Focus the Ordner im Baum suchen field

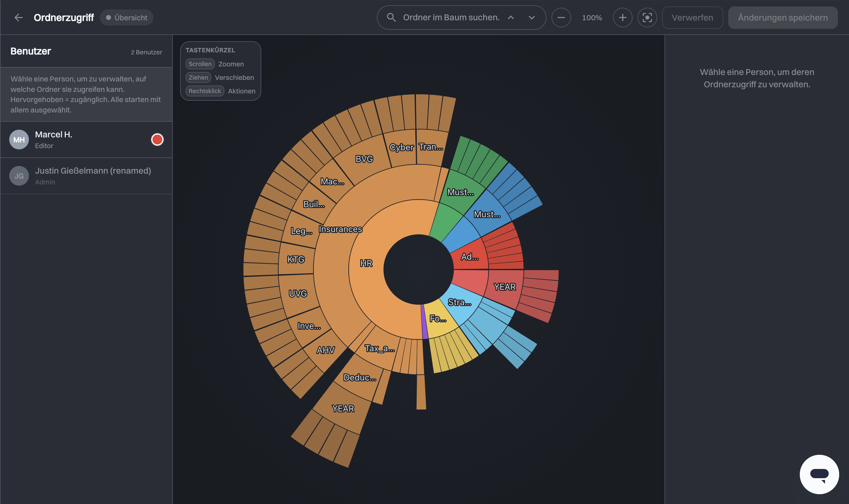point(451,17)
